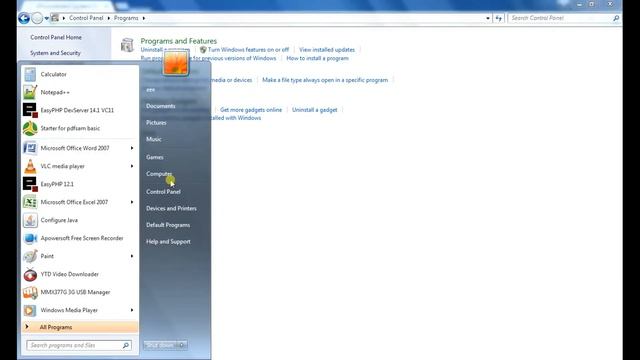The height and width of the screenshot is (360, 640).
Task: Open Documents from Start menu
Action: pyautogui.click(x=161, y=106)
